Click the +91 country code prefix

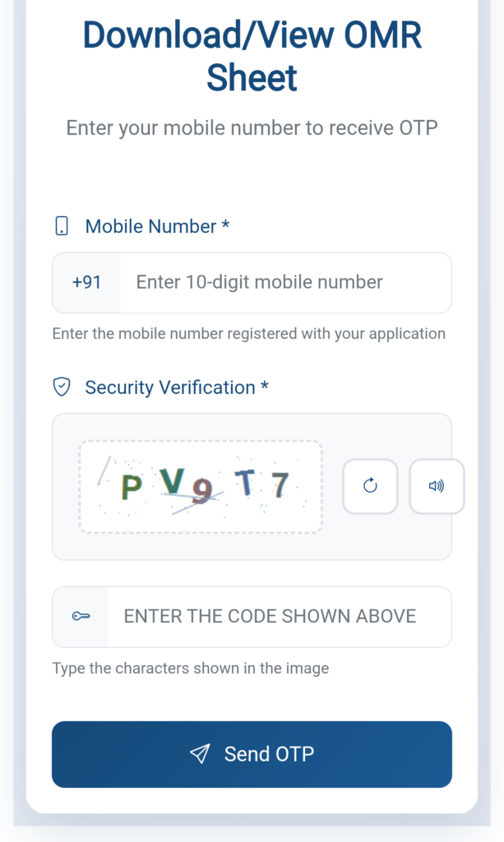(86, 283)
